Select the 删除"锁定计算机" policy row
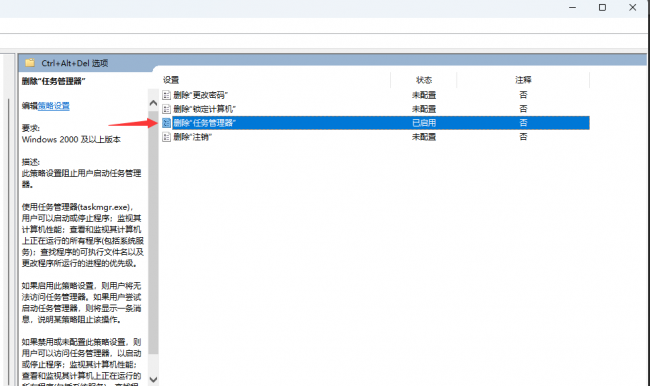The width and height of the screenshot is (650, 386). click(x=375, y=109)
